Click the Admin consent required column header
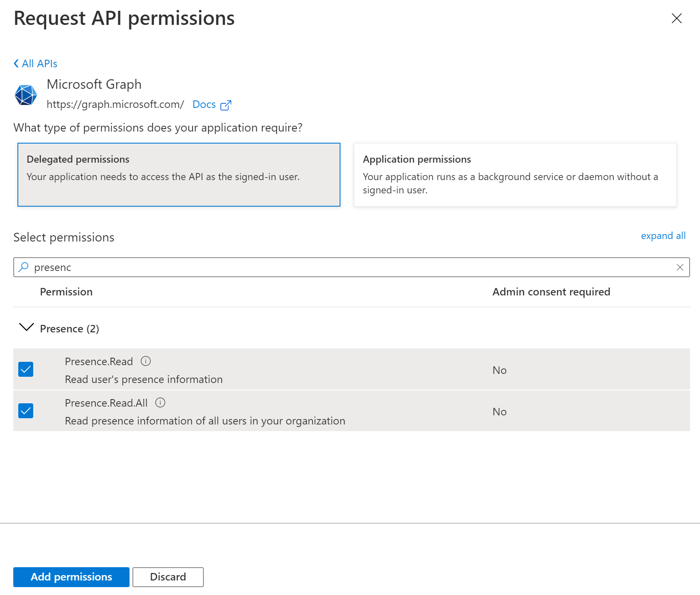Image resolution: width=700 pixels, height=595 pixels. [x=551, y=292]
